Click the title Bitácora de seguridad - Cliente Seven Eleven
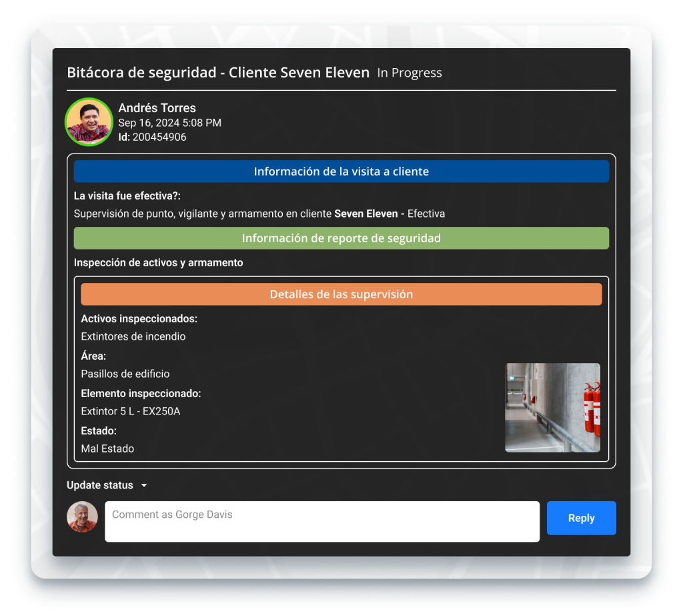 pyautogui.click(x=218, y=72)
